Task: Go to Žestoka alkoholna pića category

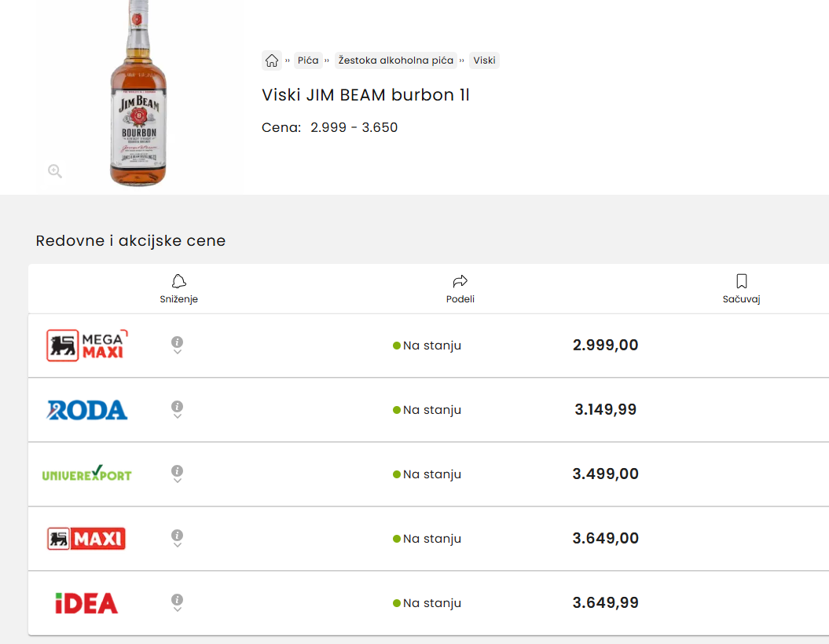Action: (395, 60)
